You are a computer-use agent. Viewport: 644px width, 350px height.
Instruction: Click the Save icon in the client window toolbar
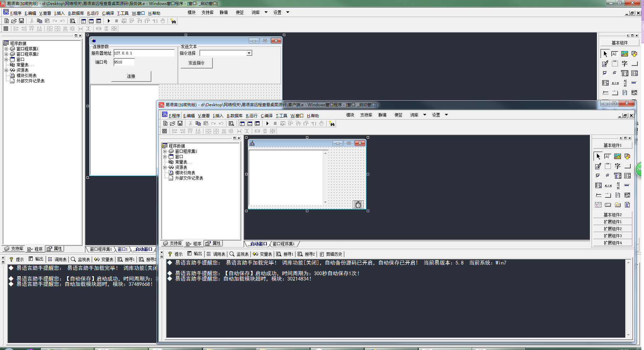(180, 124)
